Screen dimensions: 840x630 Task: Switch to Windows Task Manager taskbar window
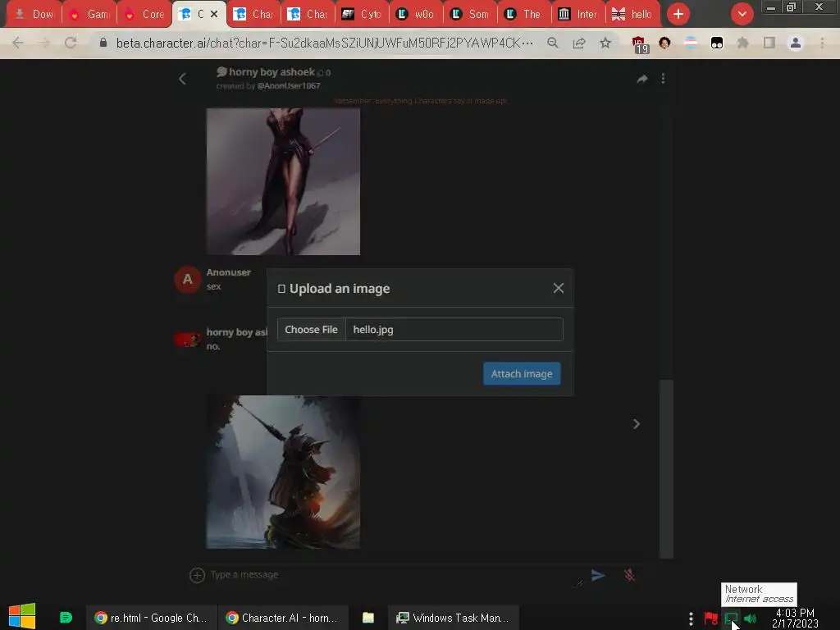point(453,619)
